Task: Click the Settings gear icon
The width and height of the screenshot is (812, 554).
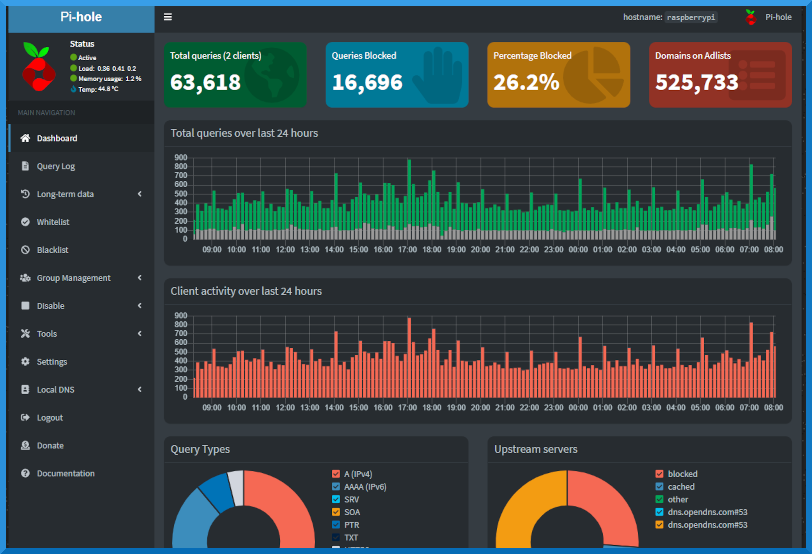Action: (25, 362)
